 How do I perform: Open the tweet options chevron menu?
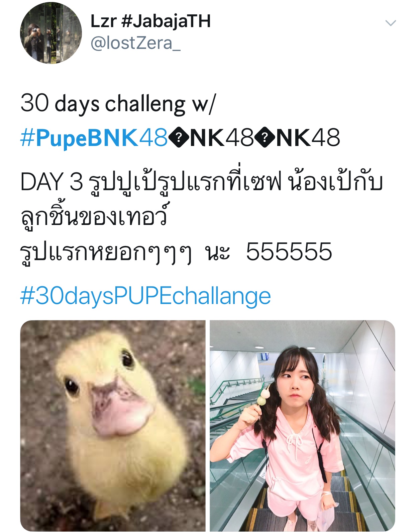[390, 23]
